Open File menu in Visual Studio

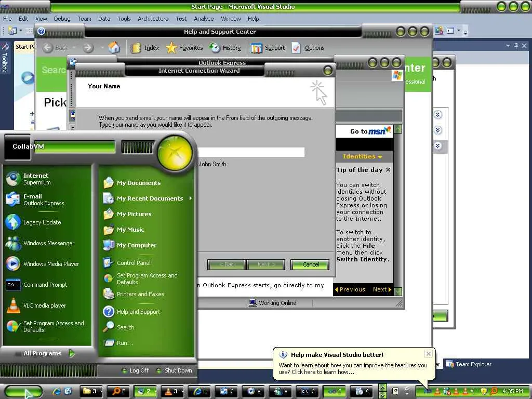[x=7, y=19]
